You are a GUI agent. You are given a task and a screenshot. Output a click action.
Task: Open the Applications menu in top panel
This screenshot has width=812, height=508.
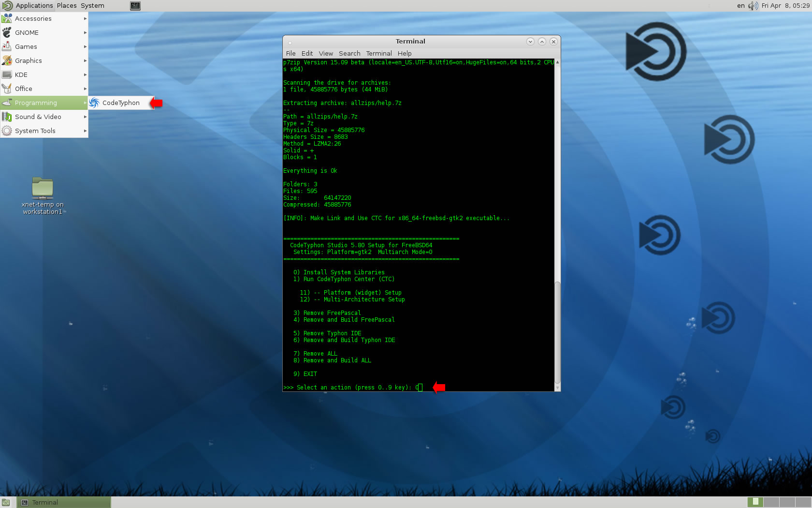click(34, 6)
